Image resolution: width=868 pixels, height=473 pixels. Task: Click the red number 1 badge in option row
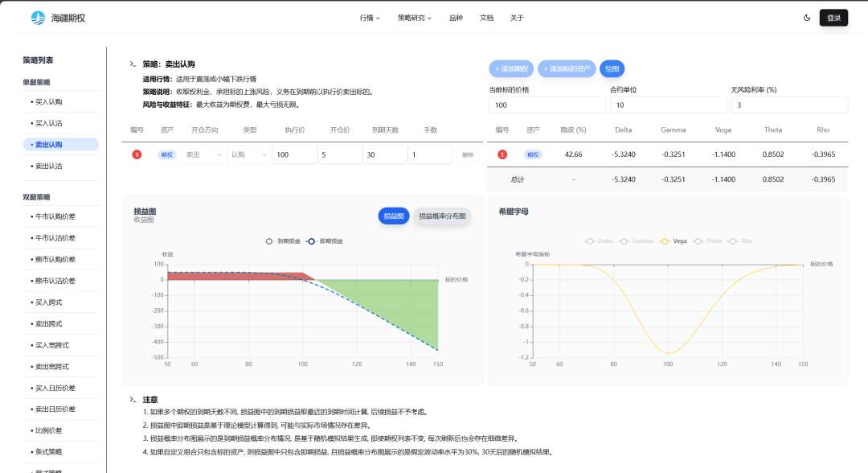(137, 154)
